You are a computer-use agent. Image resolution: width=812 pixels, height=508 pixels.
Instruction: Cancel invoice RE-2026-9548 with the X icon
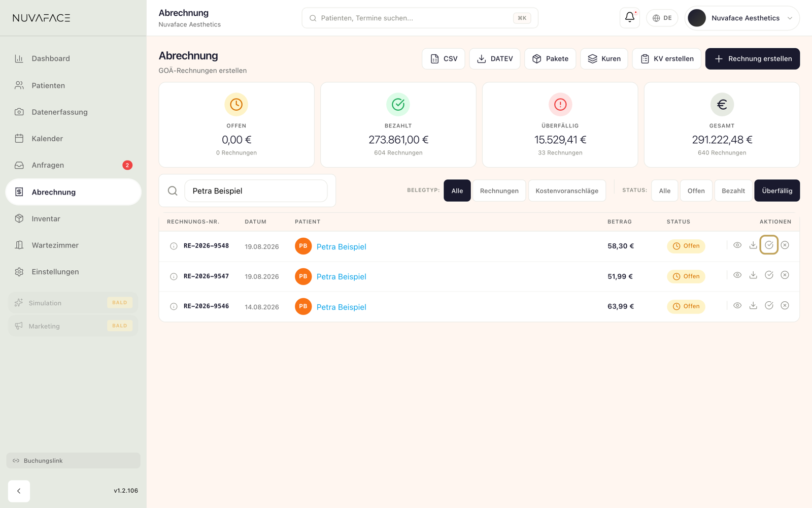785,245
